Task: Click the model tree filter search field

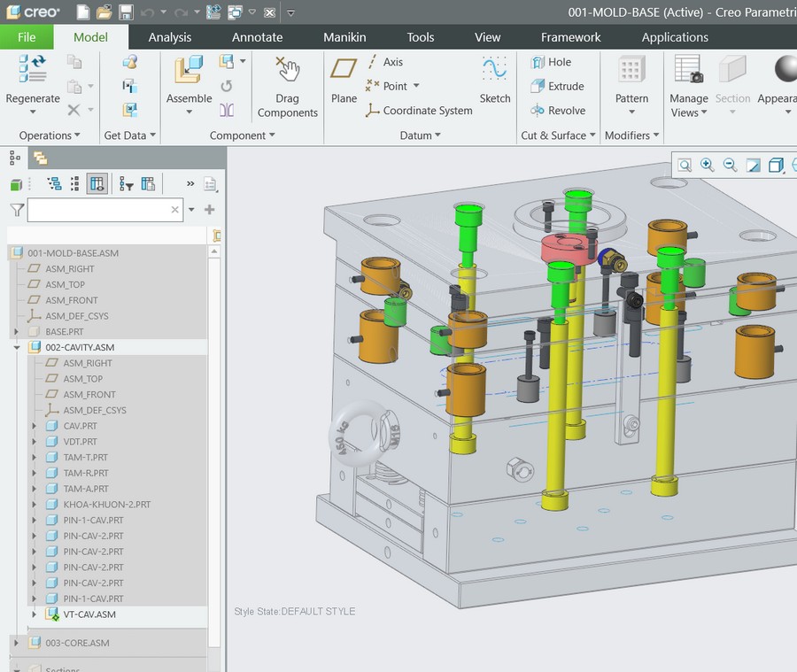Action: [x=99, y=210]
